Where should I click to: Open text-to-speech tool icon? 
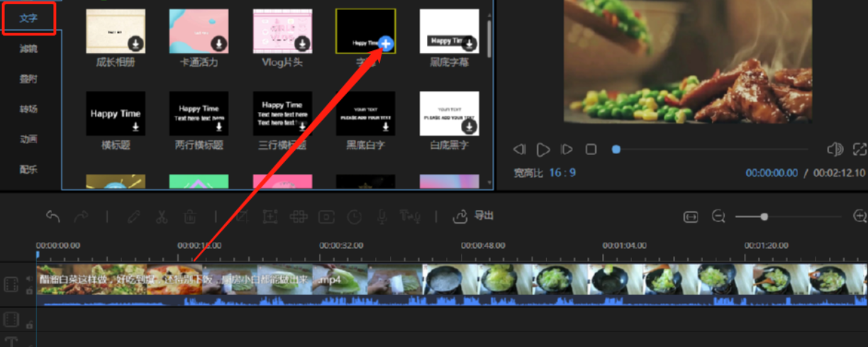410,216
